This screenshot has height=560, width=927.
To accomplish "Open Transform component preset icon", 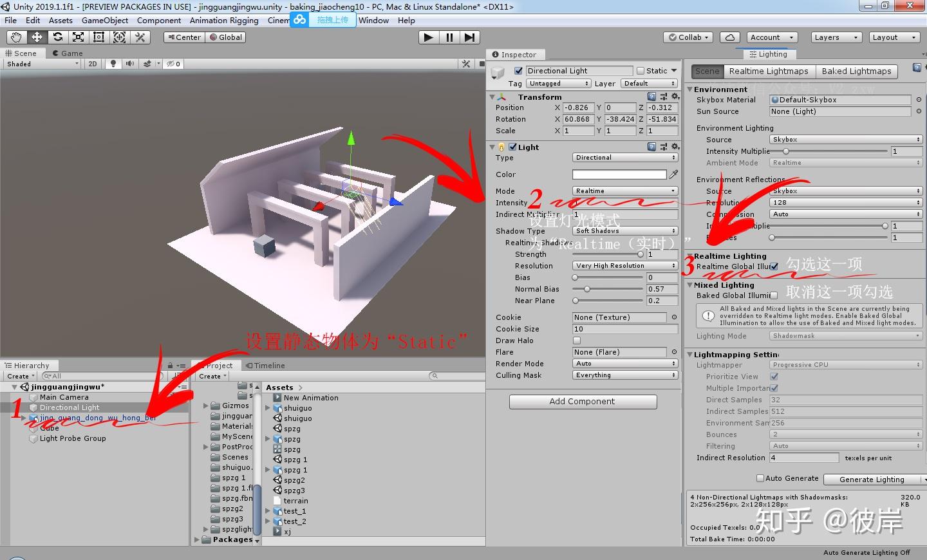I will (x=664, y=97).
